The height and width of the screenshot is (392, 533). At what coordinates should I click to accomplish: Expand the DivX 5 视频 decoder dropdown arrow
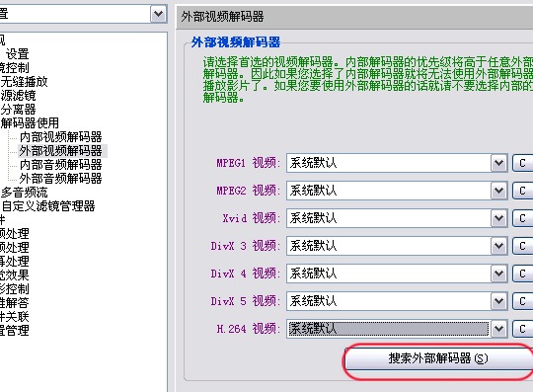498,301
